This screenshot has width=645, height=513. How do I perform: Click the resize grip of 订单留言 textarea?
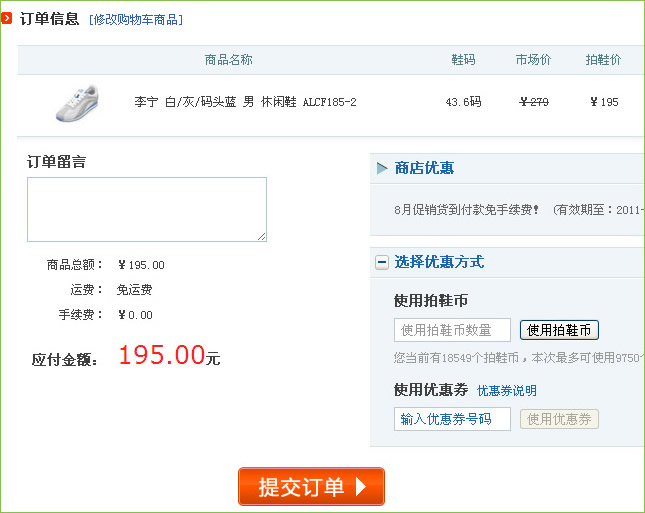(x=262, y=237)
